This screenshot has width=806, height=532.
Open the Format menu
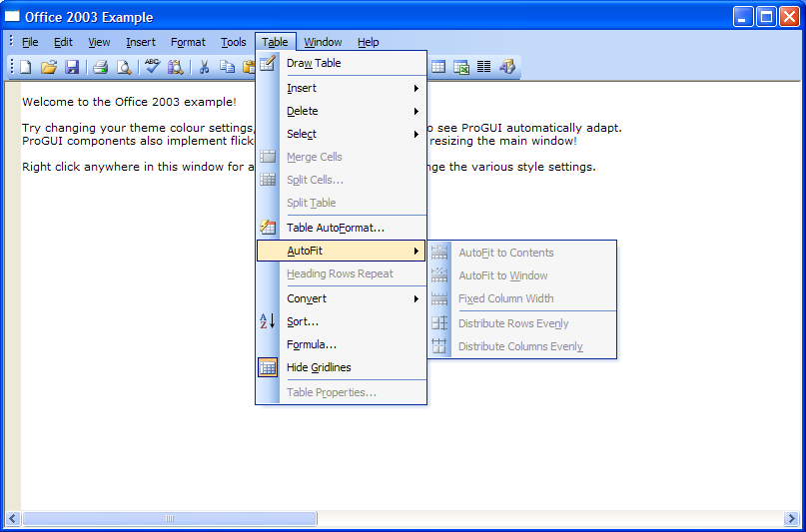tap(188, 42)
